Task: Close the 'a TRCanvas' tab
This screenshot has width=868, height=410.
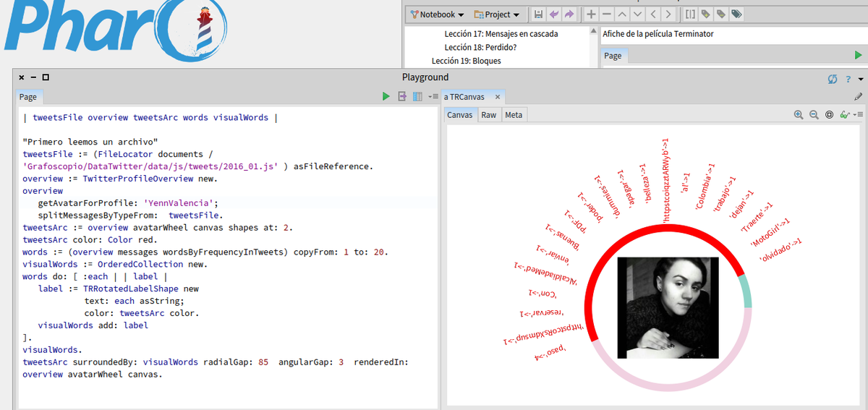Action: [498, 97]
